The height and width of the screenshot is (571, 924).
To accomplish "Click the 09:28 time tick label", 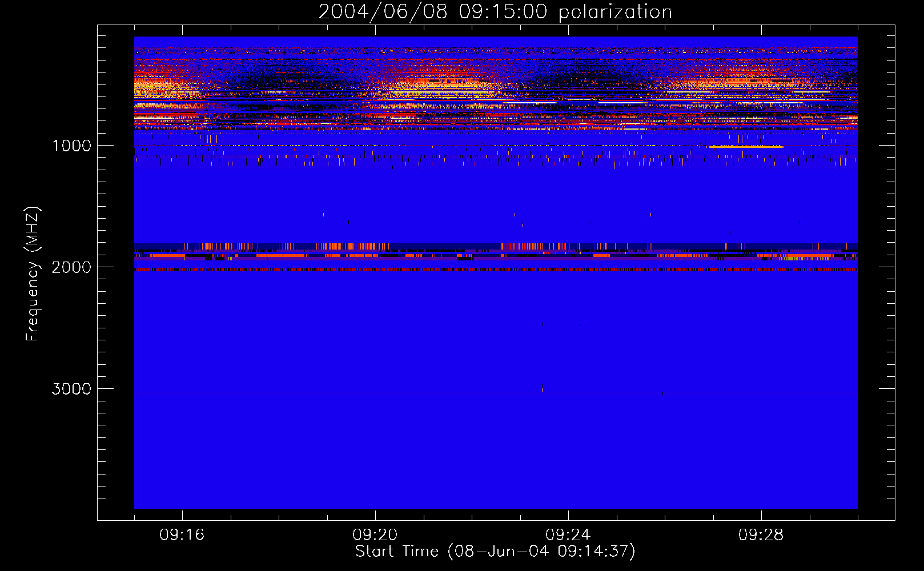I will [x=761, y=535].
